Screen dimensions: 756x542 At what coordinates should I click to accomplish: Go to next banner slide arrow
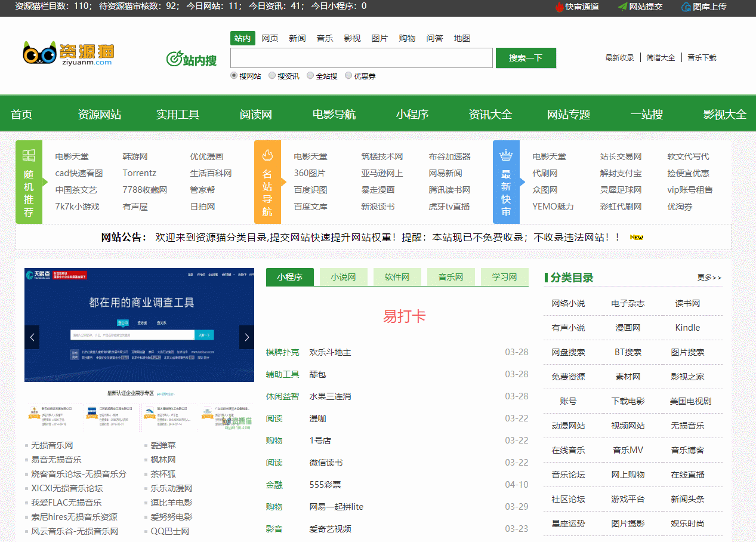[246, 337]
